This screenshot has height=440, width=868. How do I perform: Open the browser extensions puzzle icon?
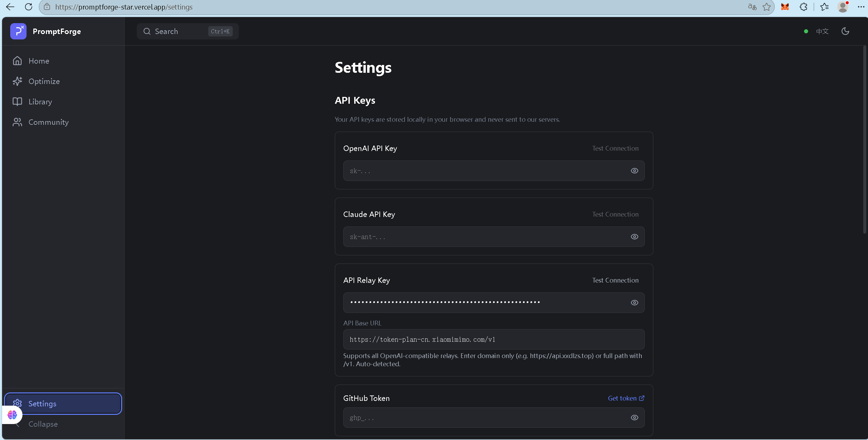[x=804, y=7]
